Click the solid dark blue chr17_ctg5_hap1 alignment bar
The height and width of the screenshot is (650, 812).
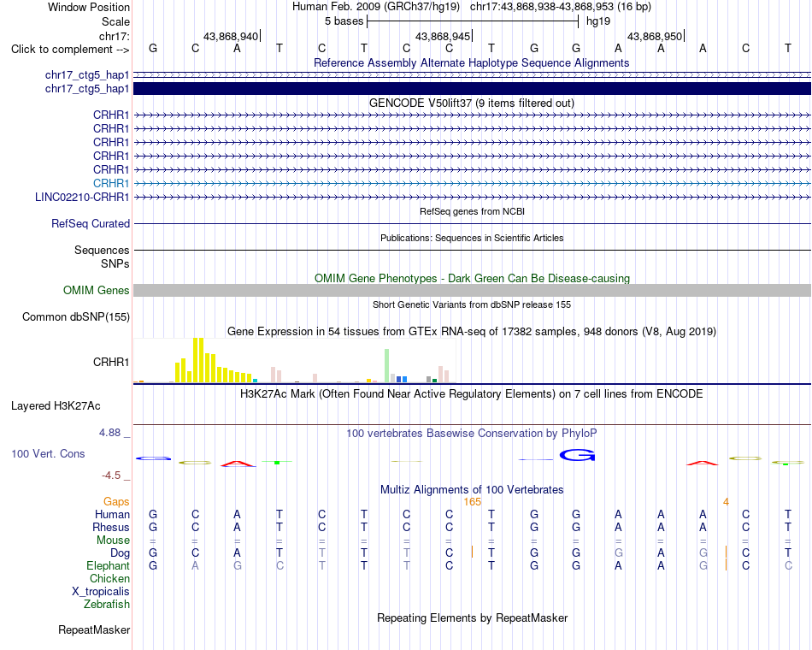(472, 89)
